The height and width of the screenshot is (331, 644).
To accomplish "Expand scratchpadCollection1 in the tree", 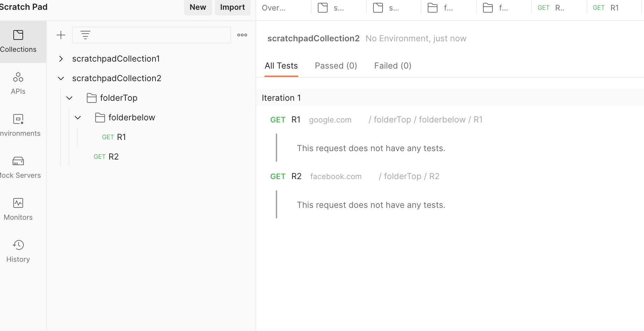I will click(61, 59).
